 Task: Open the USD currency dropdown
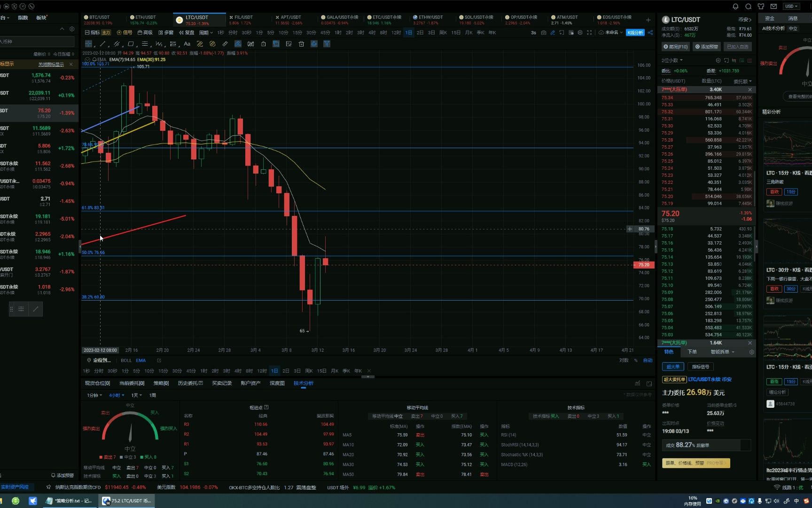point(791,7)
